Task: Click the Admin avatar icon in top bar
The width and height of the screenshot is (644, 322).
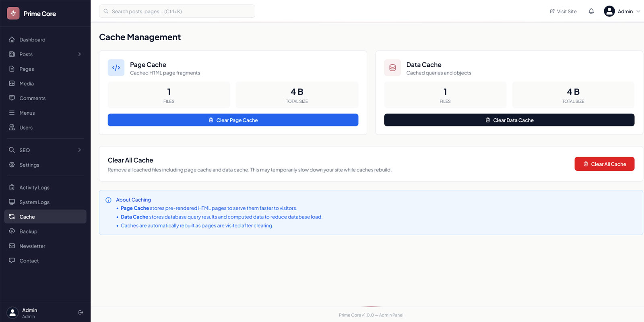Action: point(609,11)
